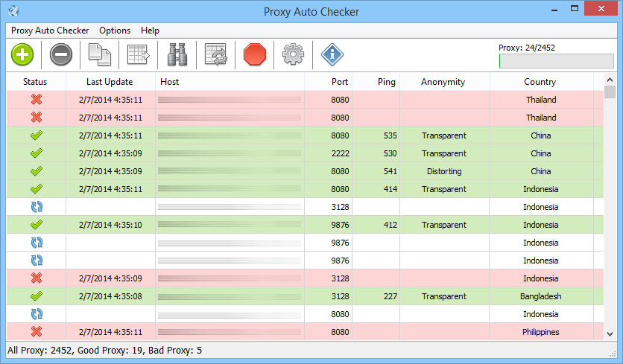Sort by the Anonymity column header
Screen dimensions: 623x364
pyautogui.click(x=444, y=82)
